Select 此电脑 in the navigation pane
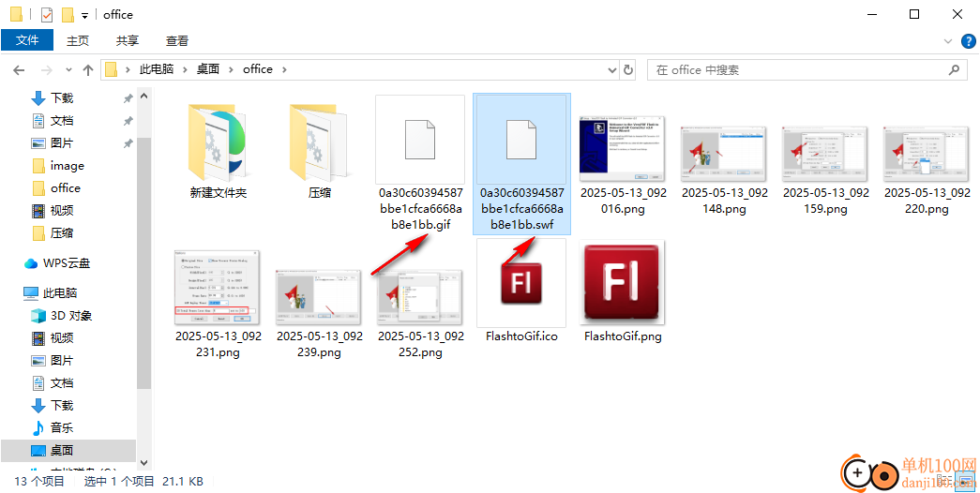 [59, 293]
